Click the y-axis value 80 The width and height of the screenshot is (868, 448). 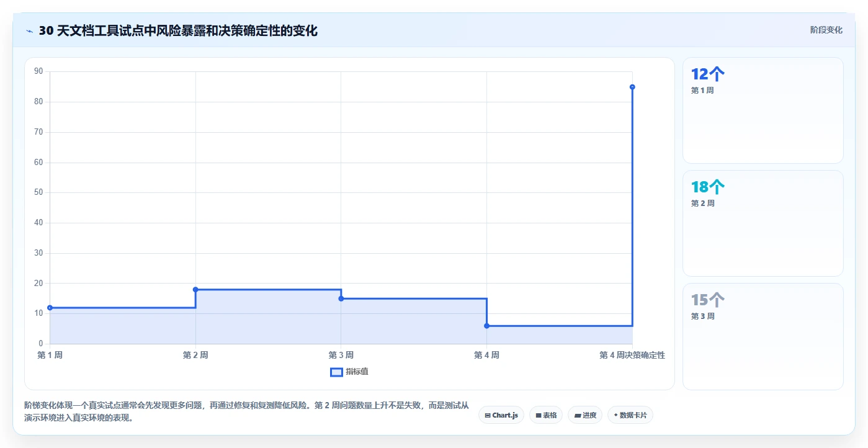pos(38,102)
